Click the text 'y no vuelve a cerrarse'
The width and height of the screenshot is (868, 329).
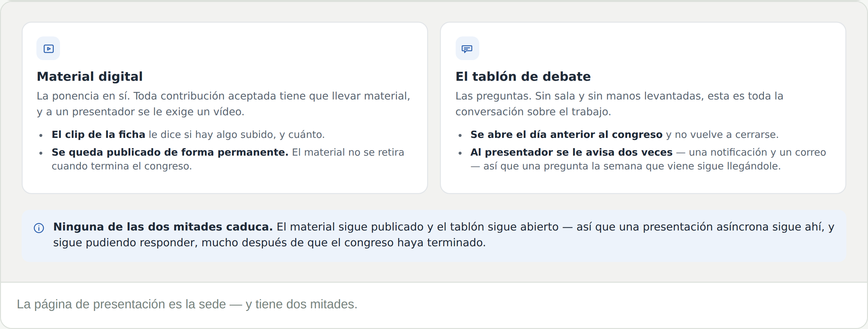point(722,135)
